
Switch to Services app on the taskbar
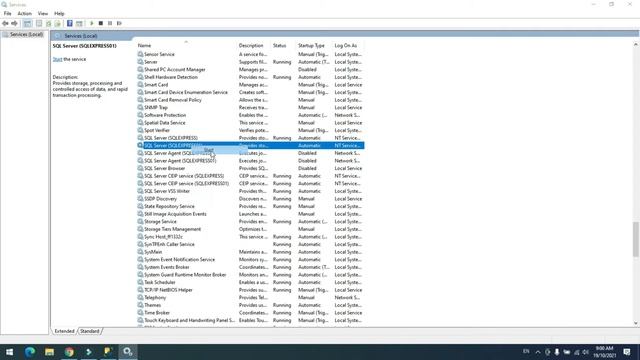(128, 352)
